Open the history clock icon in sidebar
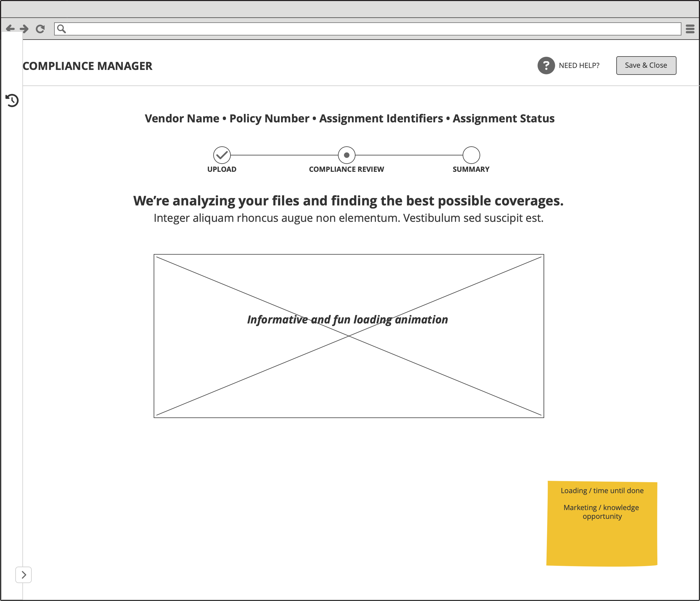Viewport: 700px width, 601px height. tap(12, 100)
